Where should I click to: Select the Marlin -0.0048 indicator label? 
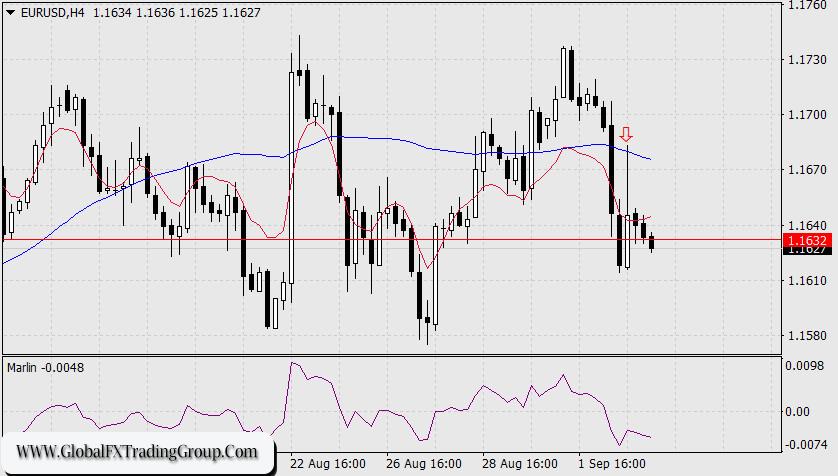pos(45,367)
